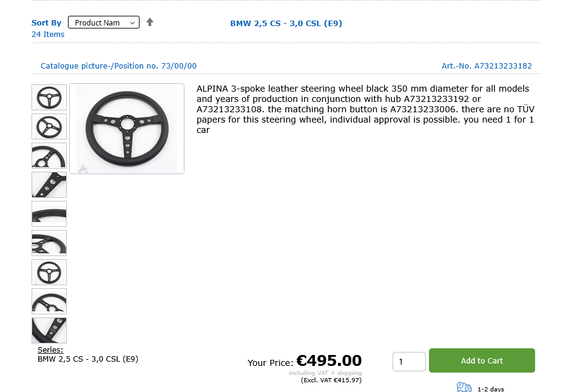The height and width of the screenshot is (392, 577).
Task: Open Catalogue picture-/Position no. 73/00/00 link
Action: (118, 66)
